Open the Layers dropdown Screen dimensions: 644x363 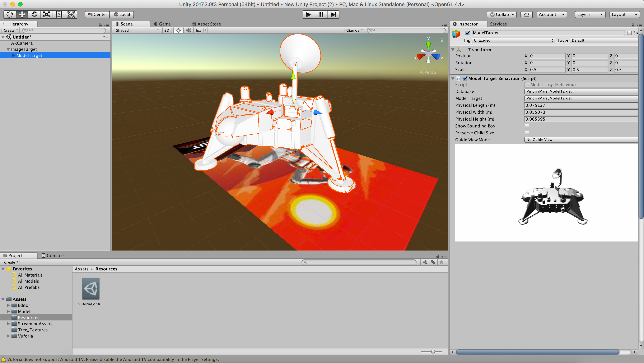point(590,15)
